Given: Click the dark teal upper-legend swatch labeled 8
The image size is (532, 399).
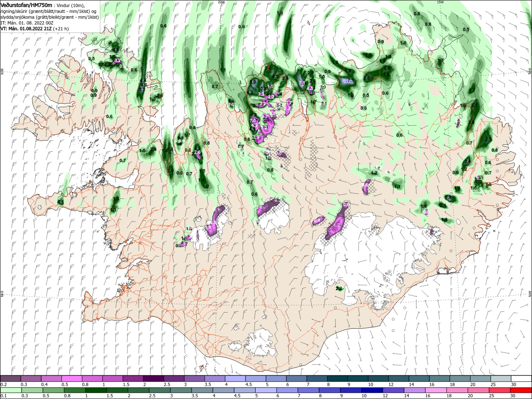Looking at the screenshot, I should click(337, 379).
